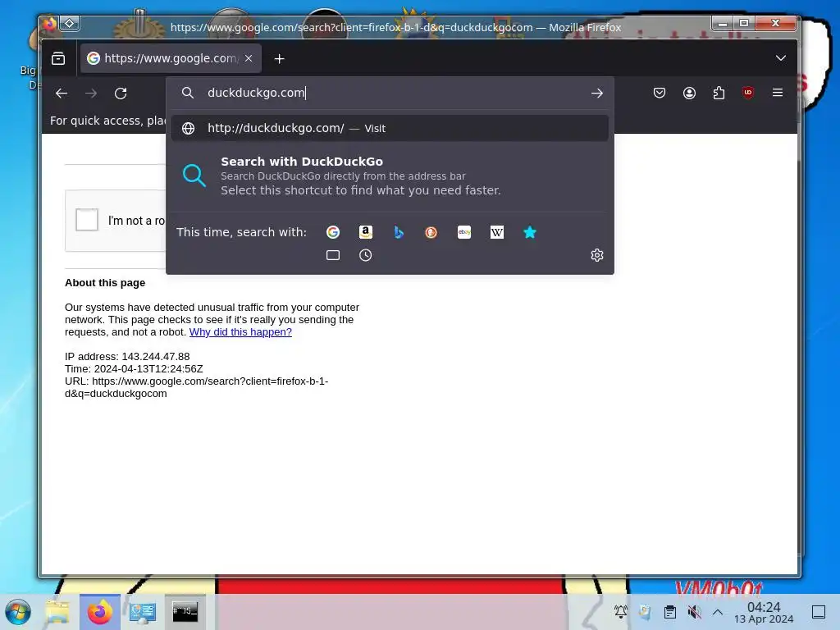Open the Firefox View tab button

(58, 58)
